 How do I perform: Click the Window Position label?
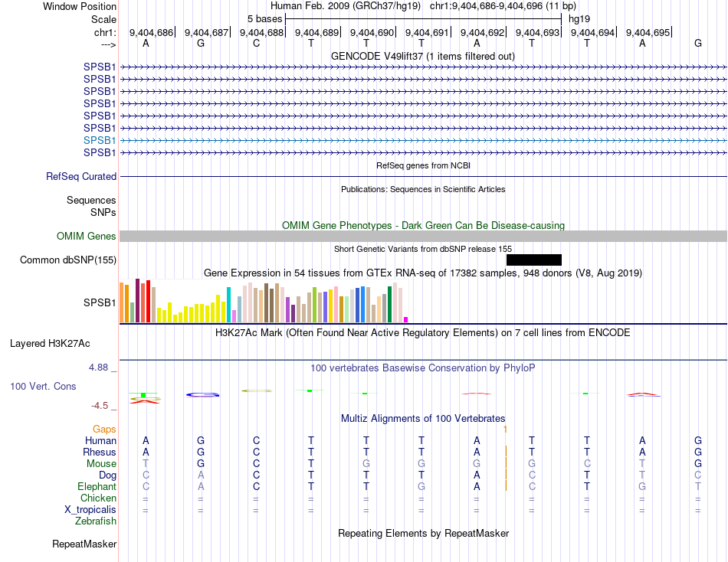[80, 6]
